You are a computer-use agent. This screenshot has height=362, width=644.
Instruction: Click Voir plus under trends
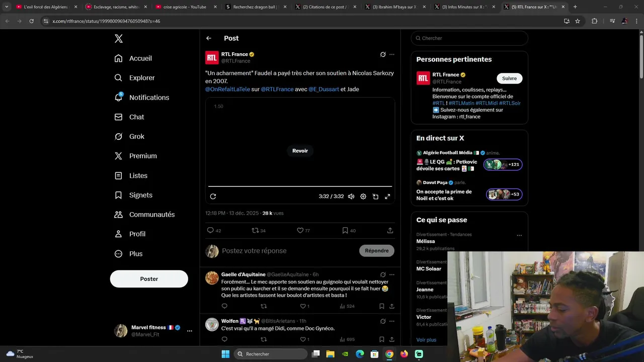point(426,340)
